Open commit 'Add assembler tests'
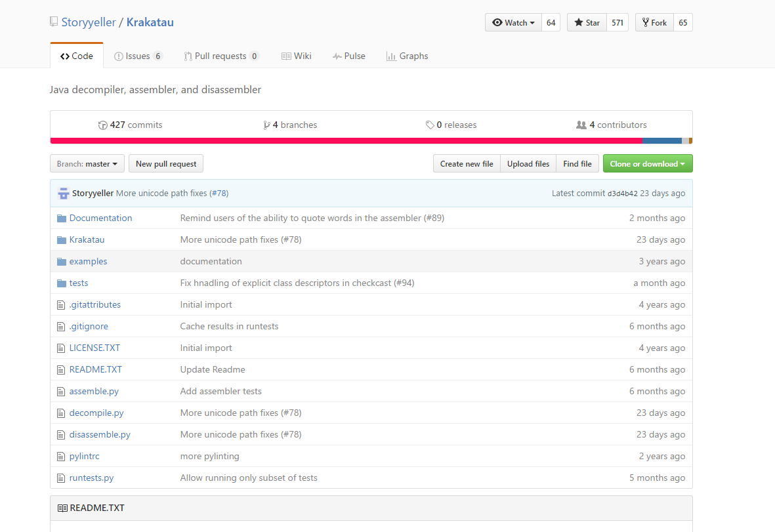The image size is (775, 532). [x=221, y=391]
